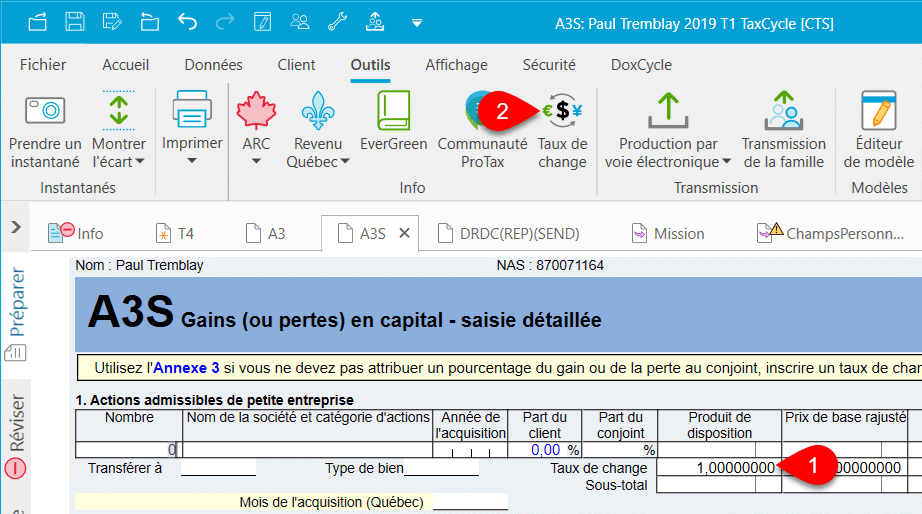Click the people icon in quick access toolbar
The height and width of the screenshot is (514, 922).
click(300, 23)
